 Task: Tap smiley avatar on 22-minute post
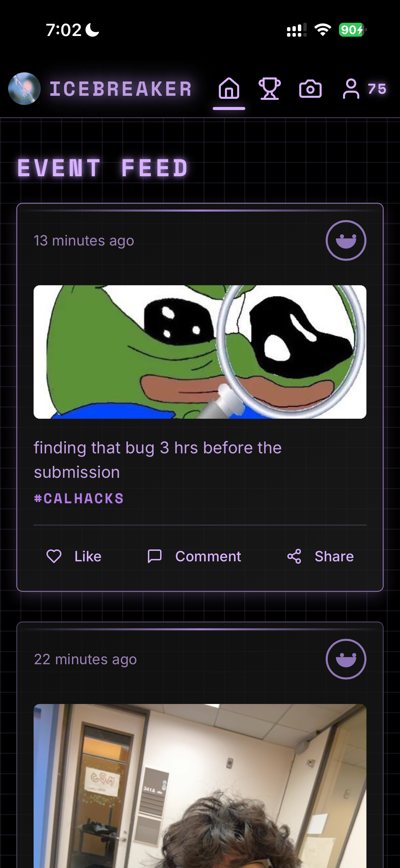346,659
